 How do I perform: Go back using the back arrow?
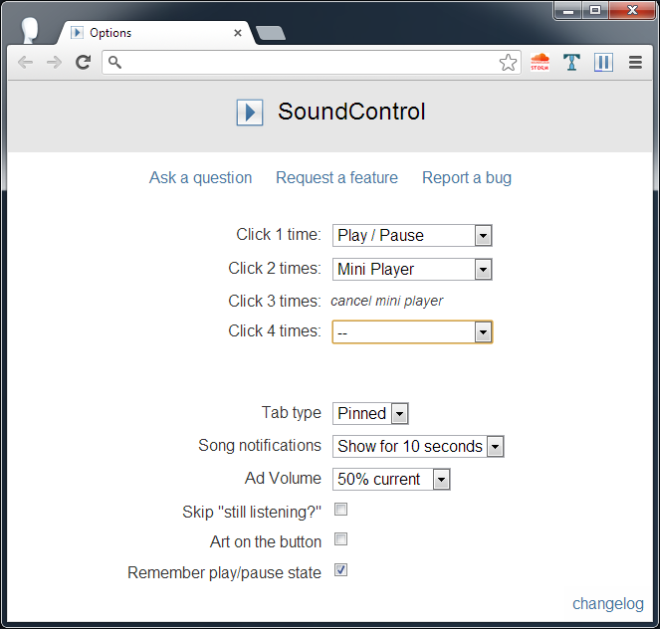pyautogui.click(x=25, y=63)
